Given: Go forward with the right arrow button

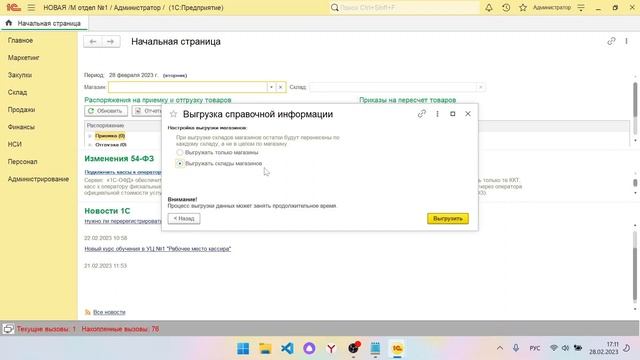Looking at the screenshot, I should (111, 42).
